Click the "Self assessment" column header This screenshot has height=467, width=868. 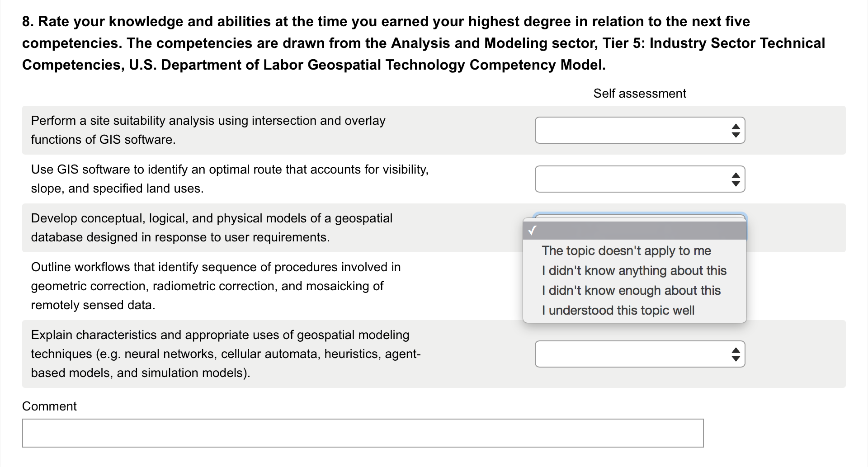pos(640,93)
